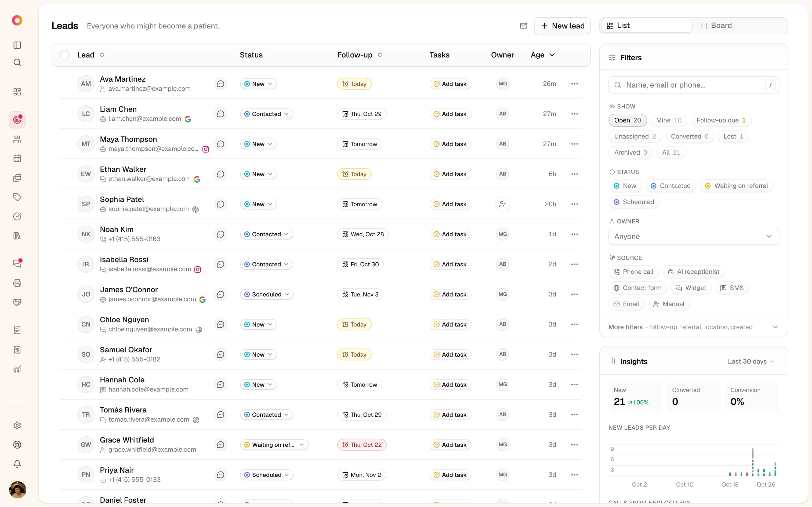Assign an owner to Sophia Patel
The width and height of the screenshot is (812, 507).
coord(502,204)
